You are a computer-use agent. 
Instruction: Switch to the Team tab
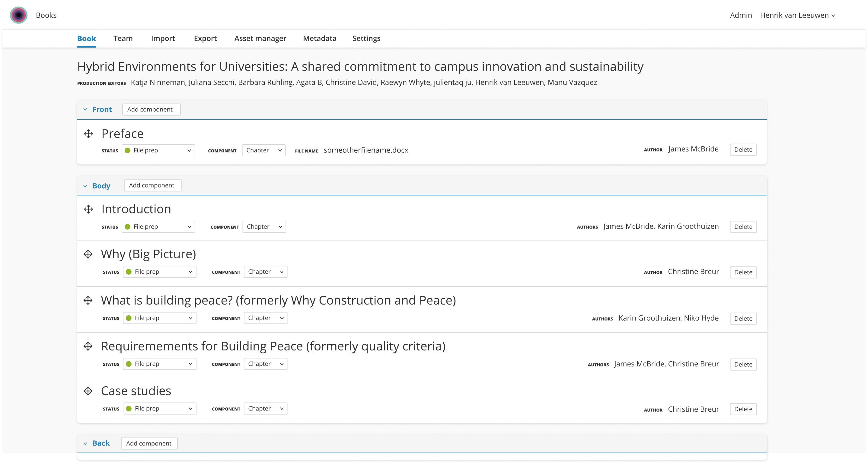[x=123, y=38]
